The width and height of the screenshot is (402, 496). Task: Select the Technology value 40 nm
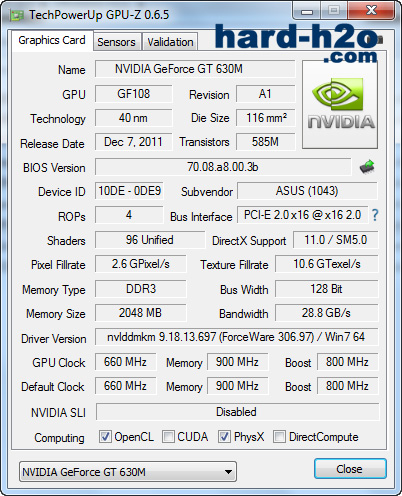pyautogui.click(x=134, y=118)
